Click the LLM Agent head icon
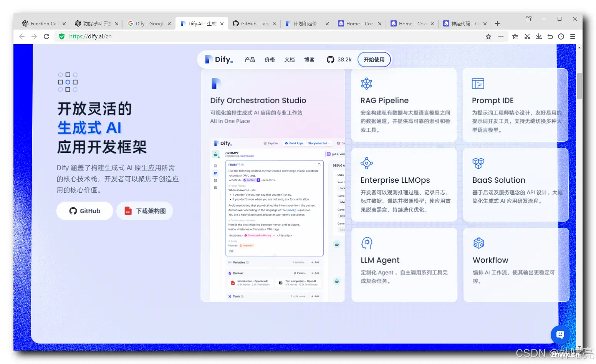Viewport: 596px width, 364px height. (367, 243)
